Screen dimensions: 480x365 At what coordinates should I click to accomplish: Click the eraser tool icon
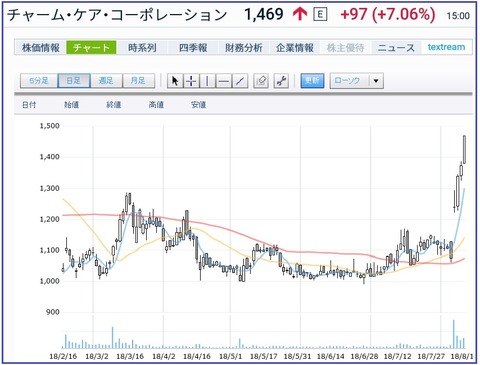pyautogui.click(x=261, y=81)
